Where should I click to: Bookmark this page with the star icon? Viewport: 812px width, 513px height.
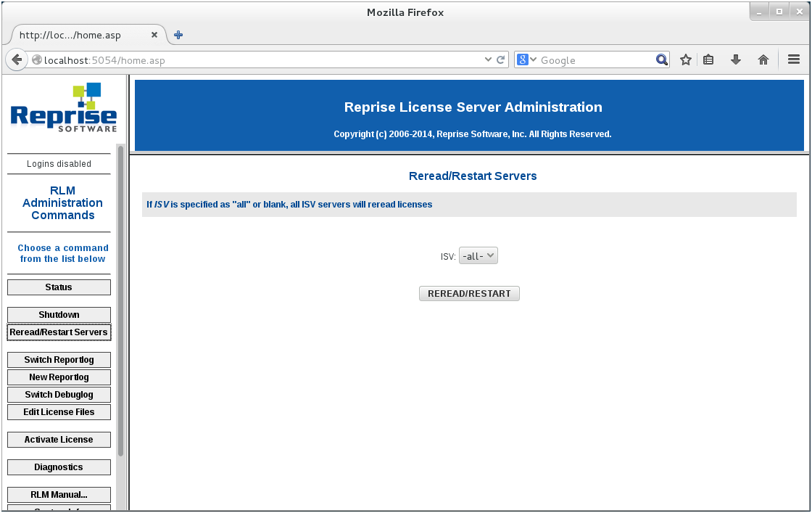tap(686, 59)
